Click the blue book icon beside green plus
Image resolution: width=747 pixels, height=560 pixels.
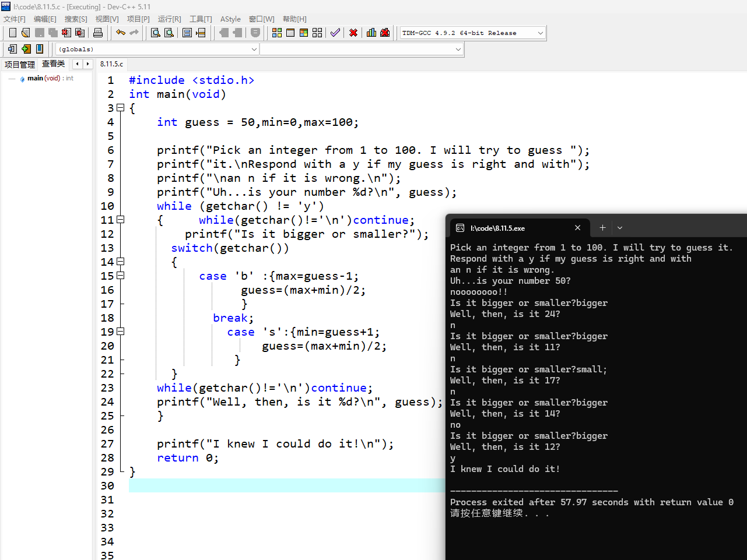[40, 49]
